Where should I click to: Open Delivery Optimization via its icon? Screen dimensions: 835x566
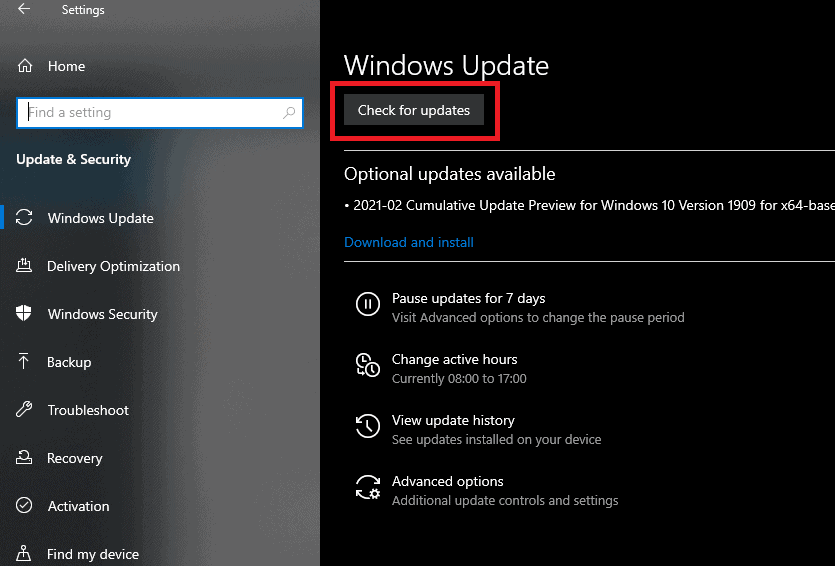click(x=24, y=265)
